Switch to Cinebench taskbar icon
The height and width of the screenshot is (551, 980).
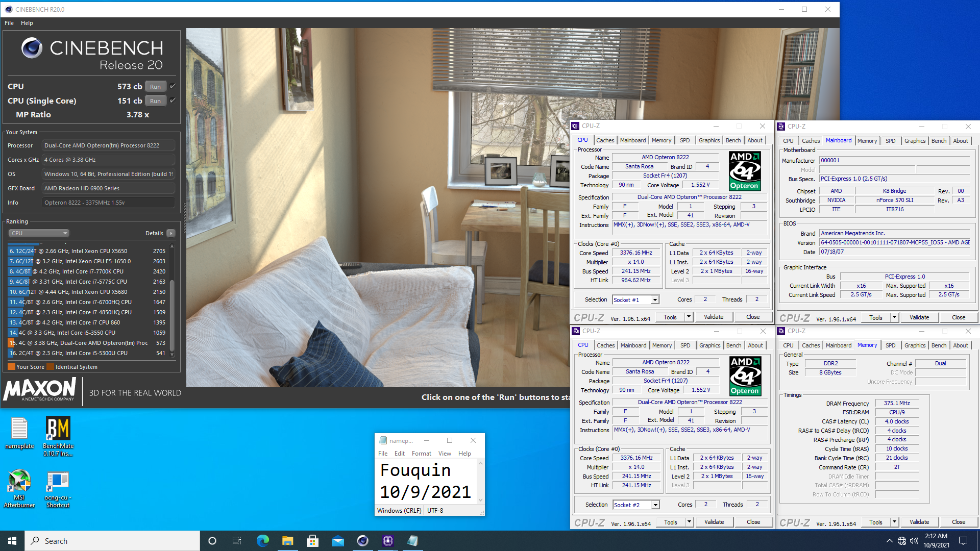[363, 541]
